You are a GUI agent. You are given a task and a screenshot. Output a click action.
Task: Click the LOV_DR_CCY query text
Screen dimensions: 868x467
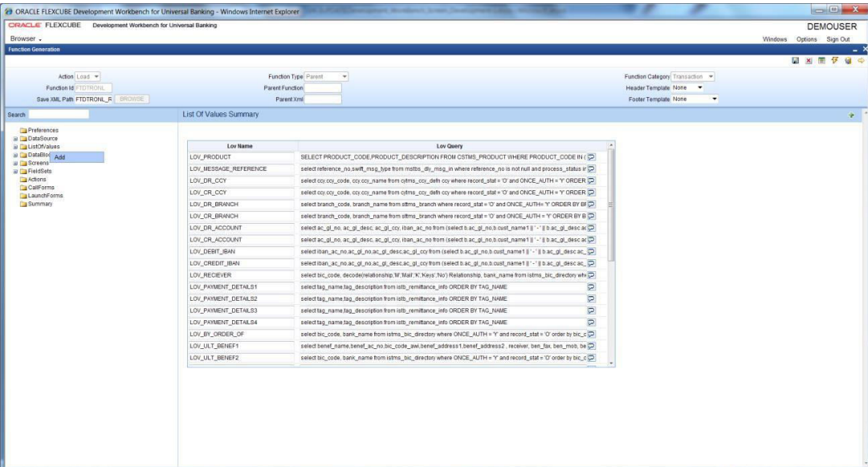click(x=443, y=181)
